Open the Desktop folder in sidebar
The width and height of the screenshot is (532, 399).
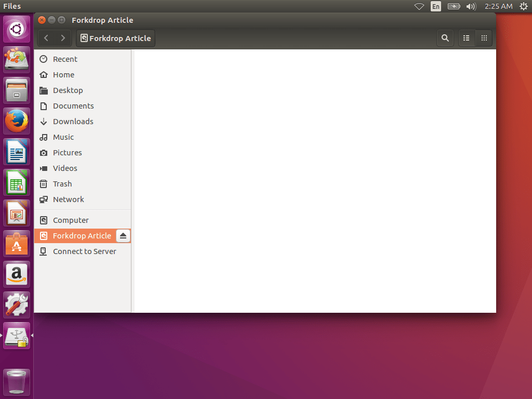83,90
